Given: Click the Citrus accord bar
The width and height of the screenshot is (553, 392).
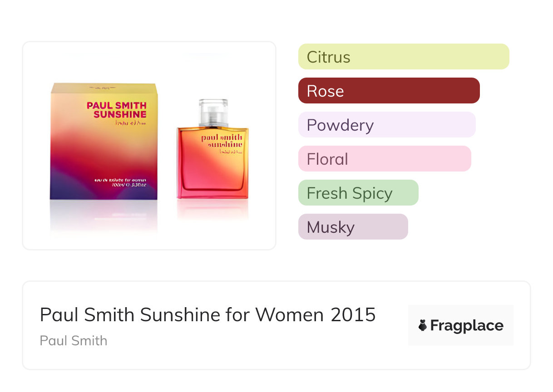Looking at the screenshot, I should (403, 57).
